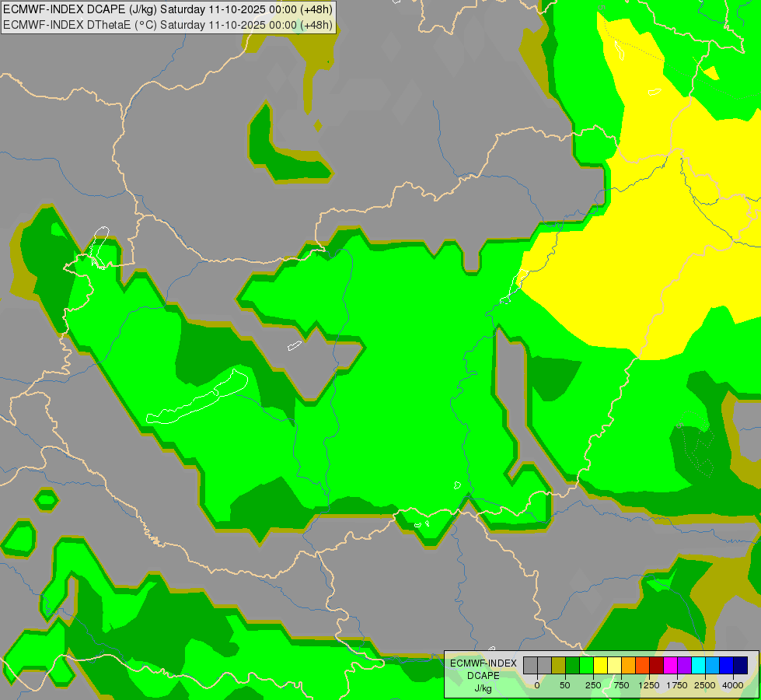Click the 4000 value on the legend scale
The width and height of the screenshot is (761, 700).
pyautogui.click(x=732, y=685)
